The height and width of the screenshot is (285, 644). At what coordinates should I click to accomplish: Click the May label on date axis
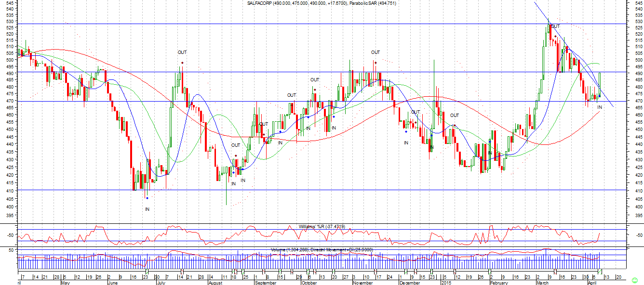66,283
